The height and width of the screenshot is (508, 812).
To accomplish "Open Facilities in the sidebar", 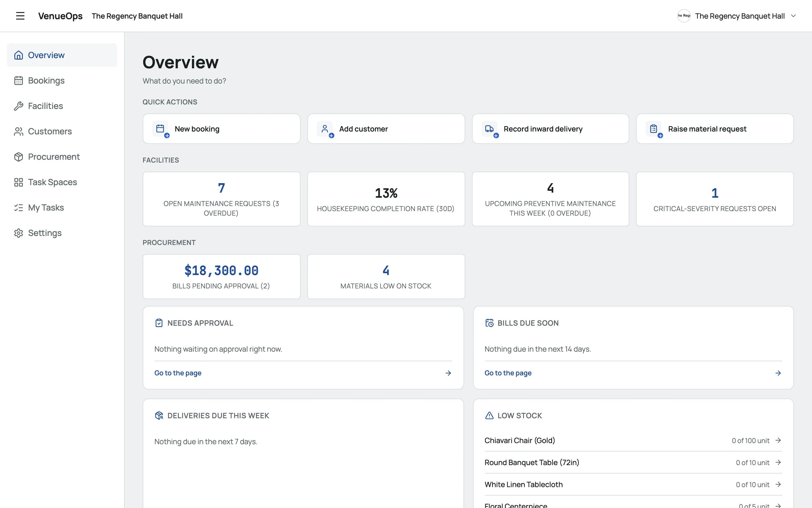I will coord(62,106).
